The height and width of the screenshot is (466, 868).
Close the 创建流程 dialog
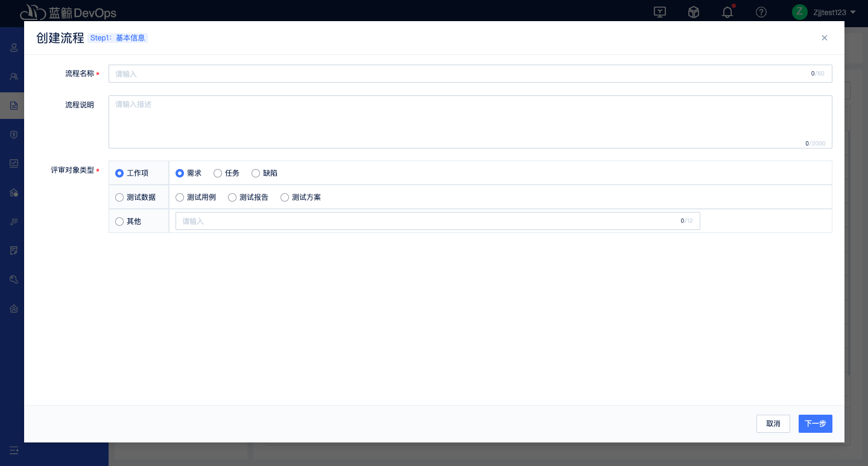click(x=824, y=38)
